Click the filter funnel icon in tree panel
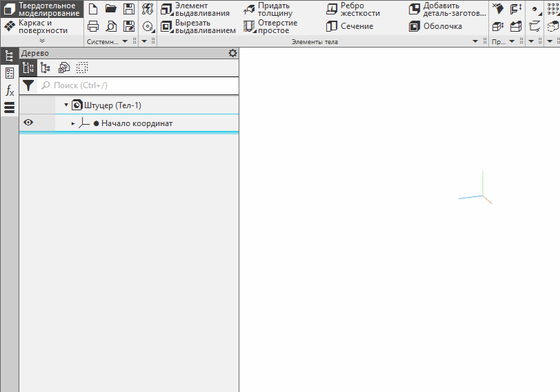This screenshot has height=392, width=560. [x=28, y=86]
